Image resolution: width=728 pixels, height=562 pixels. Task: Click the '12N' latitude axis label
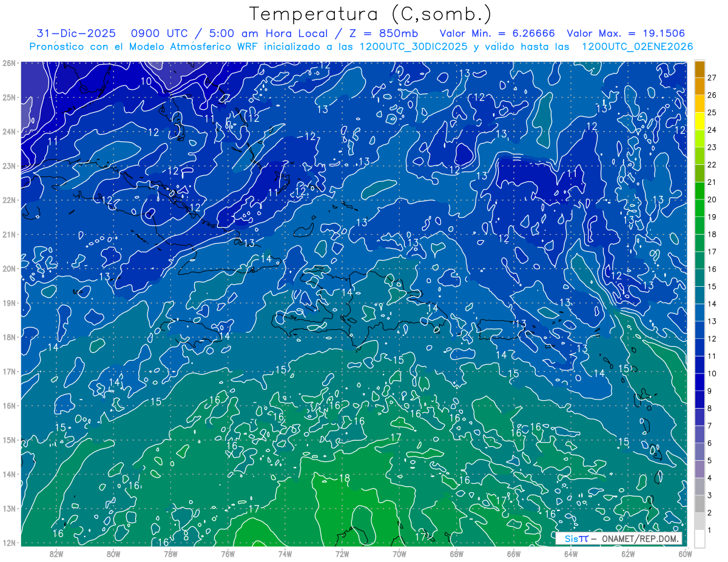[9, 543]
